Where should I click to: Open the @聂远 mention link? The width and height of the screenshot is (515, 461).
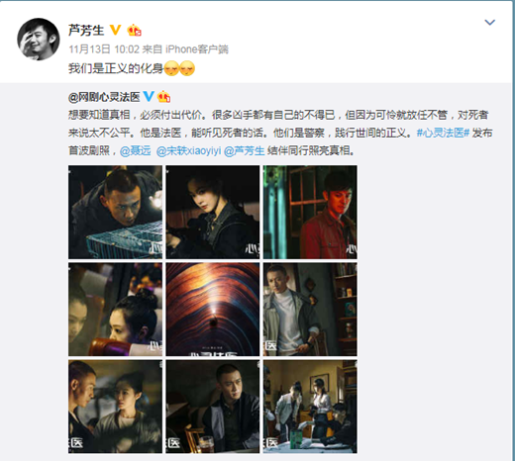[x=135, y=151]
